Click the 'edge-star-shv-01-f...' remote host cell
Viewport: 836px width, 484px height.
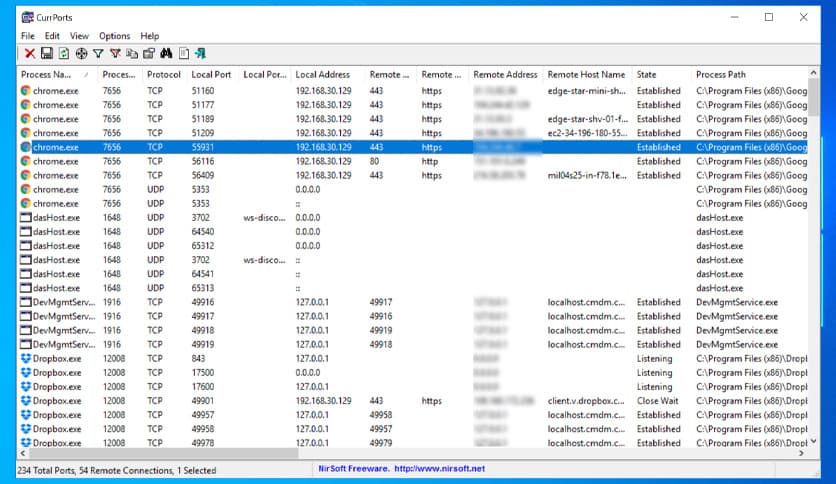(x=588, y=119)
